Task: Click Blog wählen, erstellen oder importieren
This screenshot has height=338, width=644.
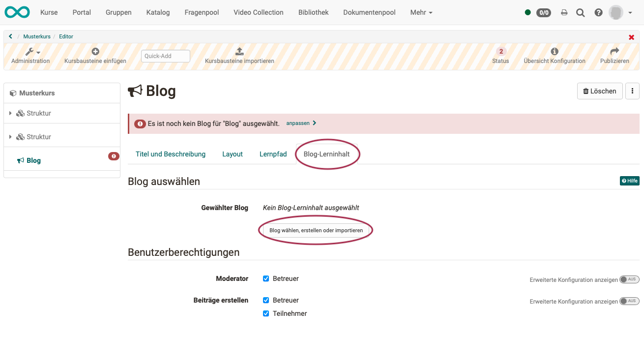Action: (x=316, y=230)
